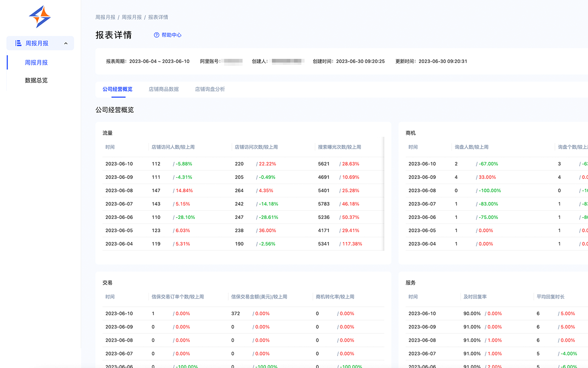Click the second 周报月报 breadcrumb link
588x368 pixels.
point(132,17)
